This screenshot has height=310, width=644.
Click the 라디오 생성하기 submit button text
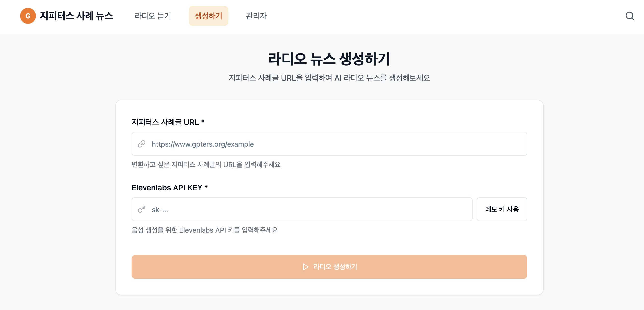[335, 267]
